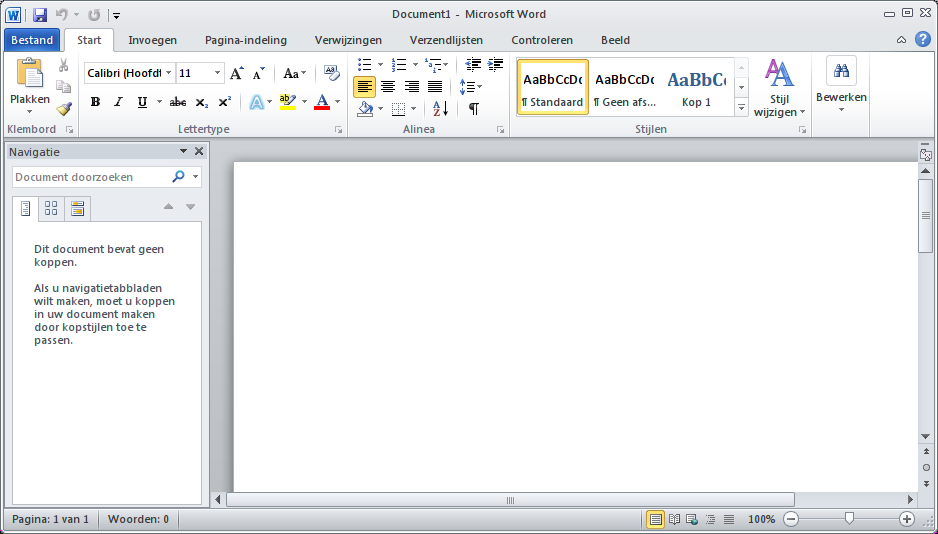This screenshot has height=534, width=938.
Task: Switch to outline view in status bar
Action: [711, 519]
